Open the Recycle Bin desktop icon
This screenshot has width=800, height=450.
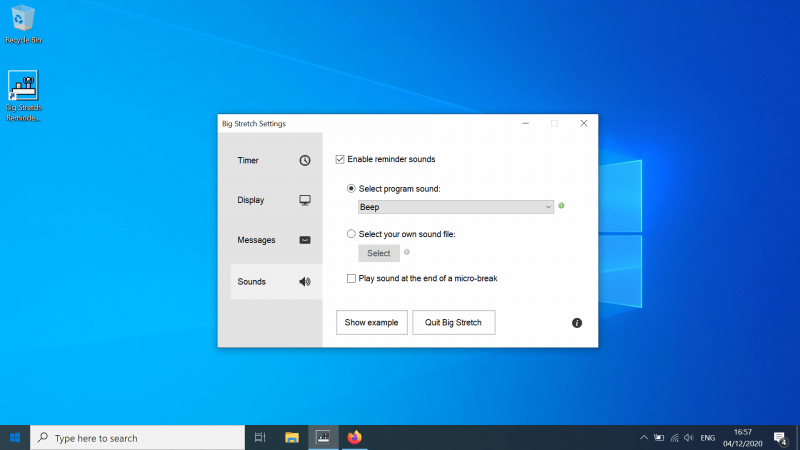(x=23, y=24)
